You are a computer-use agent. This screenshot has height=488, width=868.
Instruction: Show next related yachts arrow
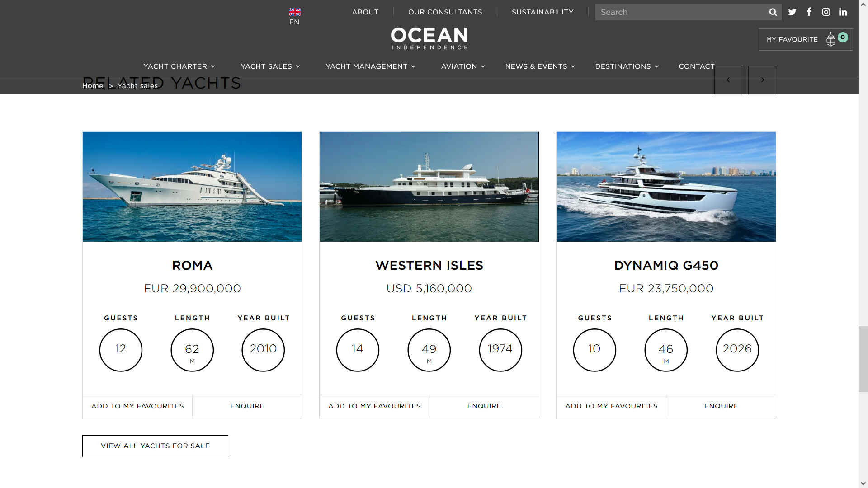point(762,80)
